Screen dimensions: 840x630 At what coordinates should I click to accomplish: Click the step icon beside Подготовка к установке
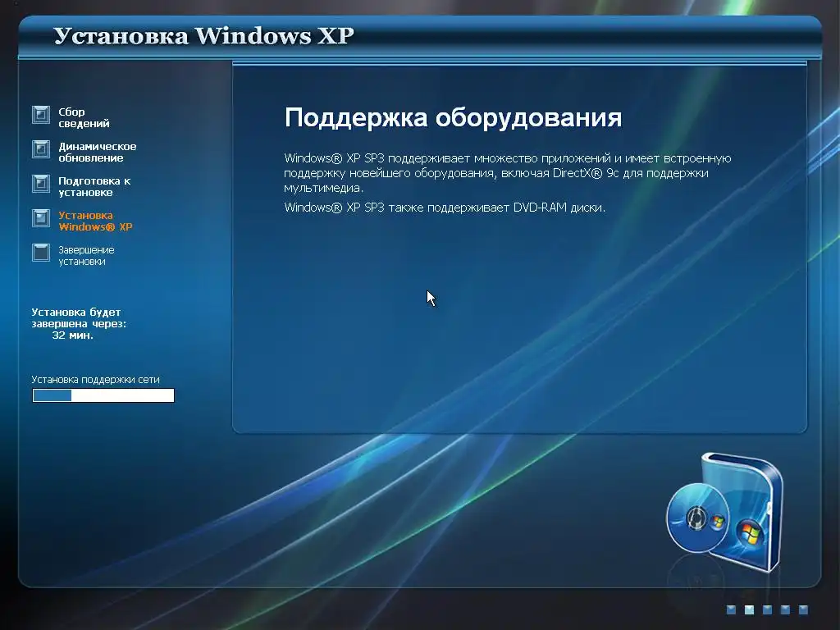[x=41, y=183]
